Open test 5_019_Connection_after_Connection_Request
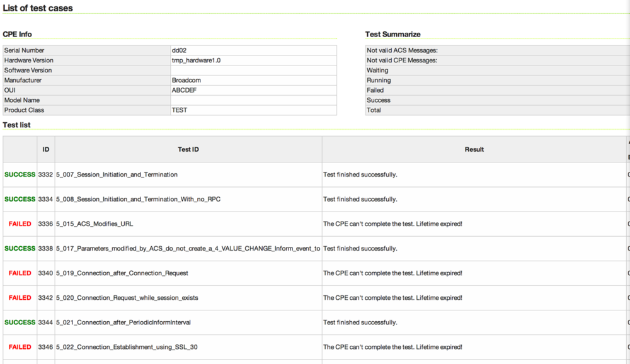Viewport: 630px width, 364px height. point(122,273)
